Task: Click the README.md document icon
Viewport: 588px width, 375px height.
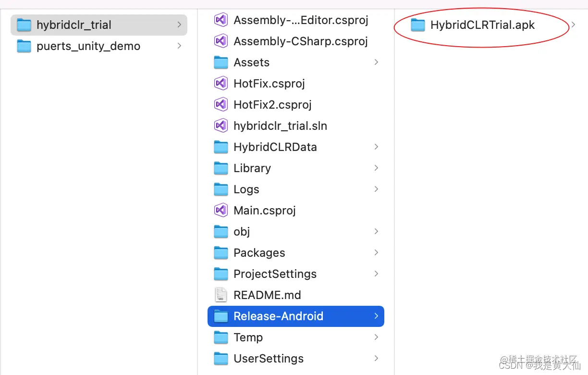Action: (x=220, y=295)
